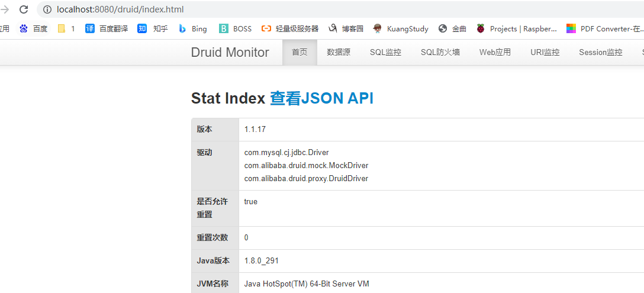The height and width of the screenshot is (293, 644).
Task: Click the Stat Index heading
Action: pyautogui.click(x=228, y=99)
